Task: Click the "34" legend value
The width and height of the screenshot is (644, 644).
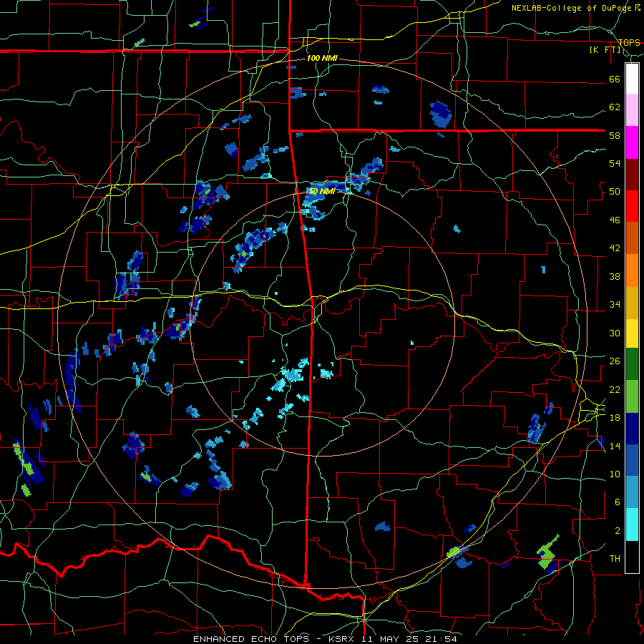Action: point(615,305)
